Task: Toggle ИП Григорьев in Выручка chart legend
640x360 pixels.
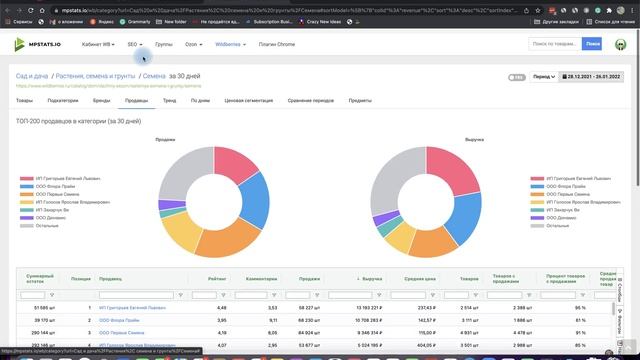Action: coord(571,178)
